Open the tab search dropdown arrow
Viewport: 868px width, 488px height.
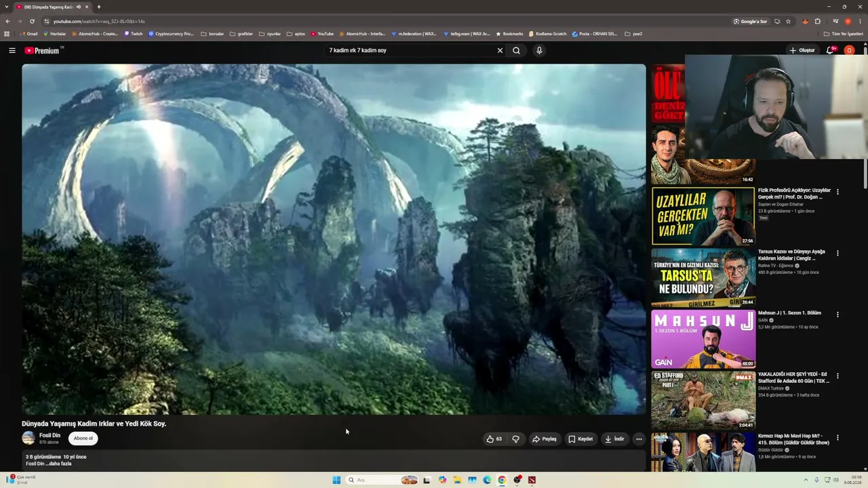coord(7,7)
